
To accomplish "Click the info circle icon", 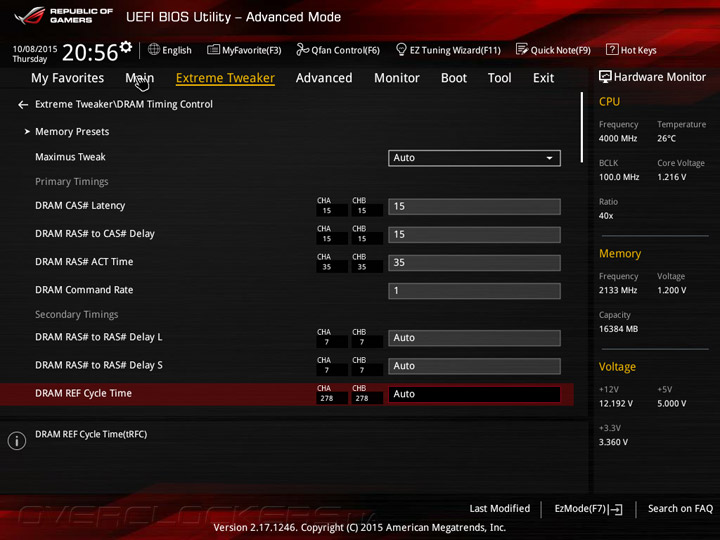I will pyautogui.click(x=17, y=441).
